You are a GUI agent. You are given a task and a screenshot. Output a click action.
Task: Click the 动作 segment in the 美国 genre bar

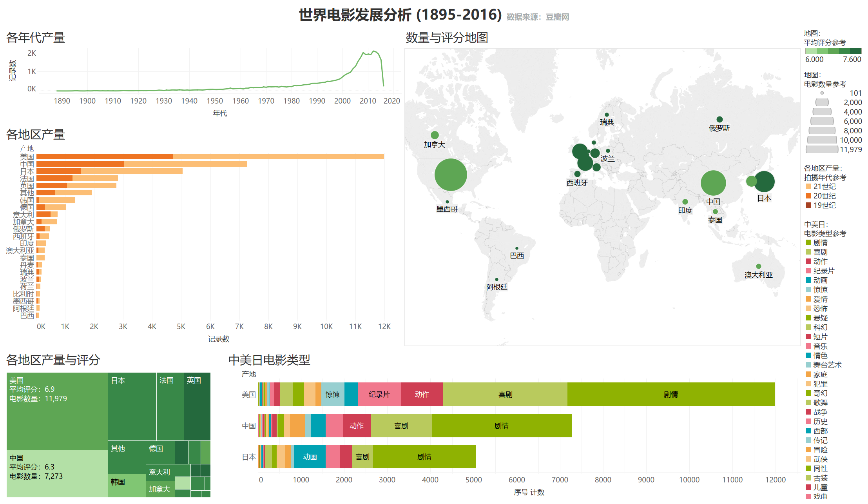pyautogui.click(x=422, y=394)
